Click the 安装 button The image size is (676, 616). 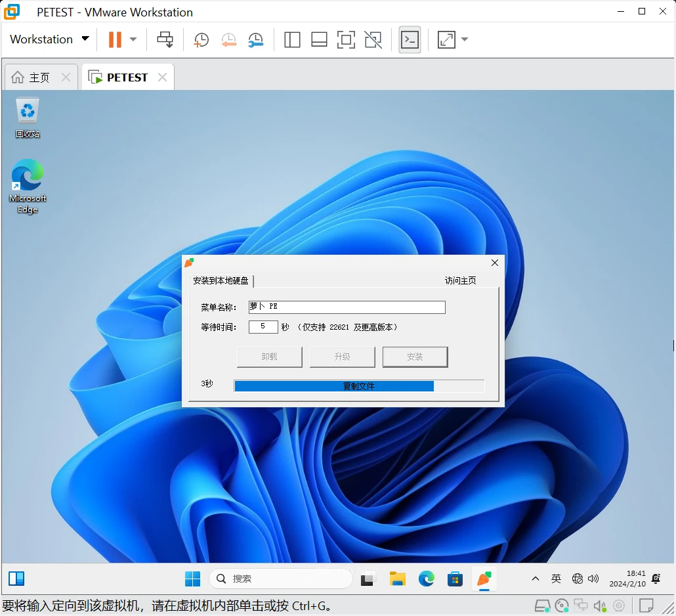point(415,357)
